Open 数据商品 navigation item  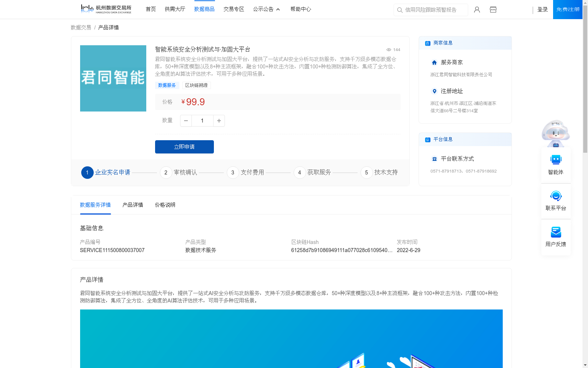pyautogui.click(x=204, y=9)
